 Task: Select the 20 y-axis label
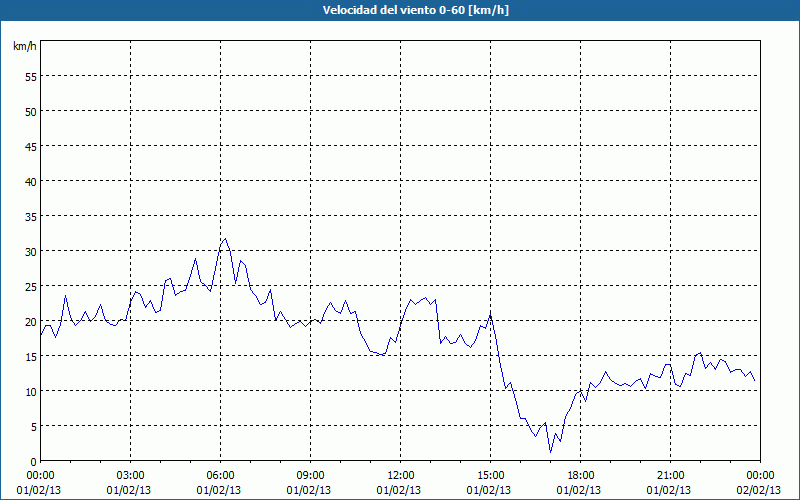pyautogui.click(x=31, y=321)
